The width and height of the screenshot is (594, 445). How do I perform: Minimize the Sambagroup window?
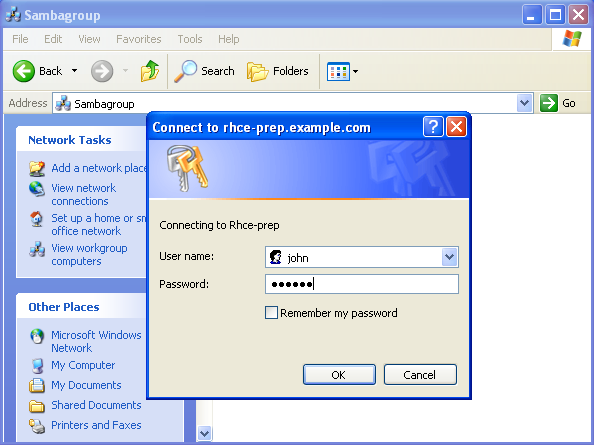532,14
